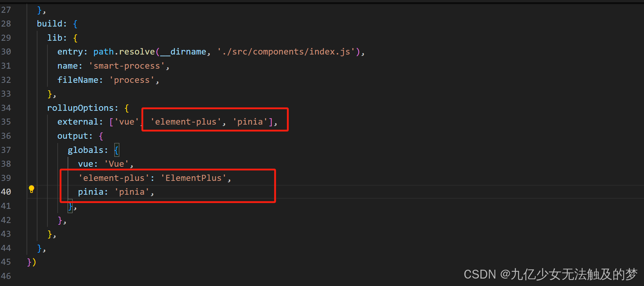Click the 'globals' property key

coord(85,150)
